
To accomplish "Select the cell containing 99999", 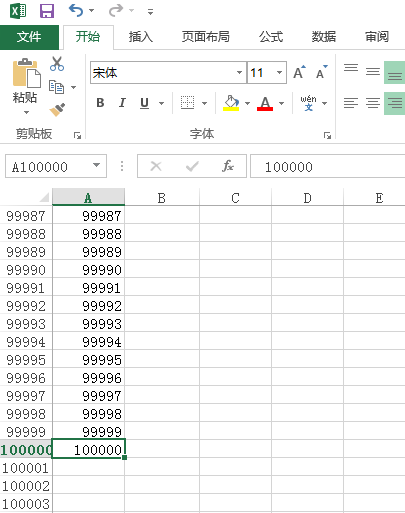I will tap(88, 432).
